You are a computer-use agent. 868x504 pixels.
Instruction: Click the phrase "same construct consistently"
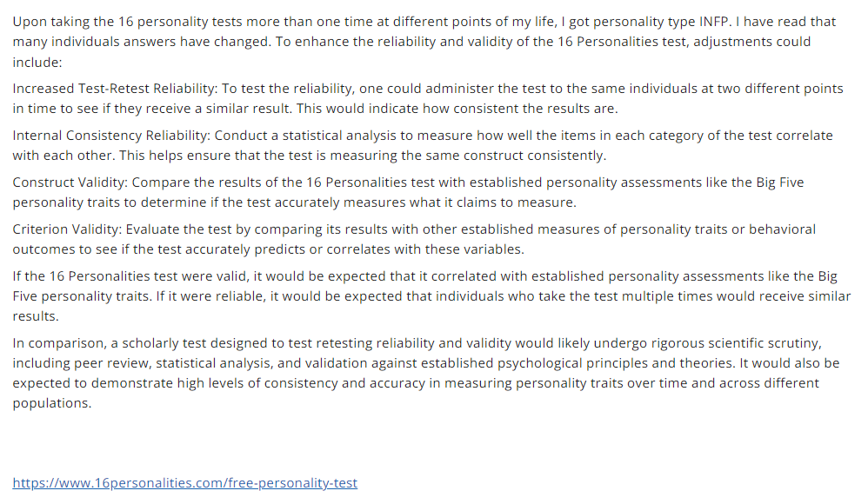[x=513, y=156]
